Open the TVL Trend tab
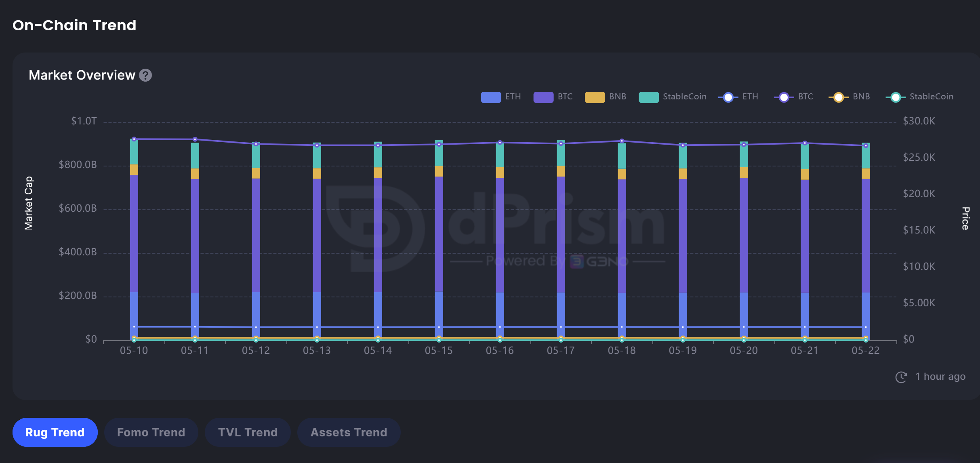Image resolution: width=980 pixels, height=463 pixels. [248, 432]
